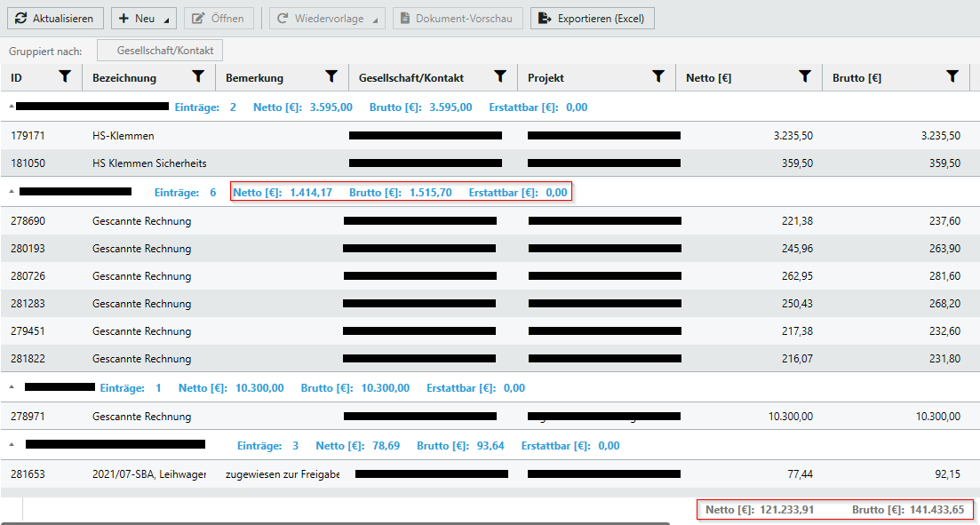
Task: Select row 179171 HS-Klemmen
Action: (123, 136)
